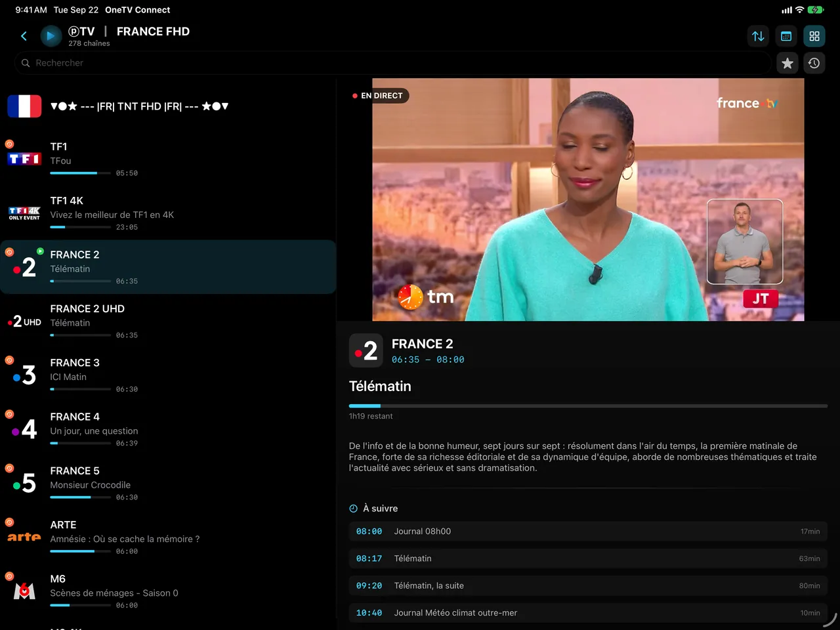Tap the M6 catch-up replay badge

[x=9, y=576]
